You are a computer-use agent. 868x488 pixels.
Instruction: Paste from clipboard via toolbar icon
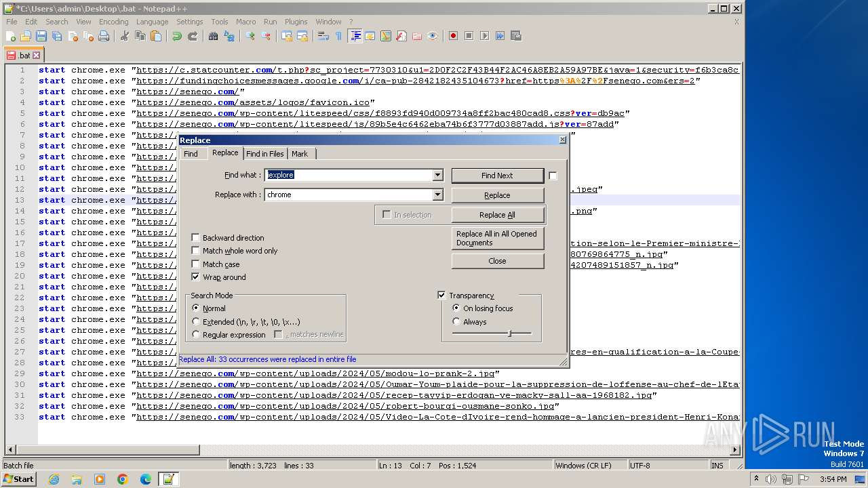tap(155, 36)
